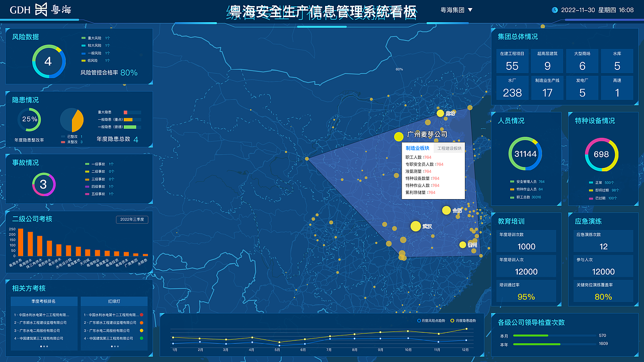
Task: Select the 季度考核排名 tab header
Action: click(x=43, y=301)
